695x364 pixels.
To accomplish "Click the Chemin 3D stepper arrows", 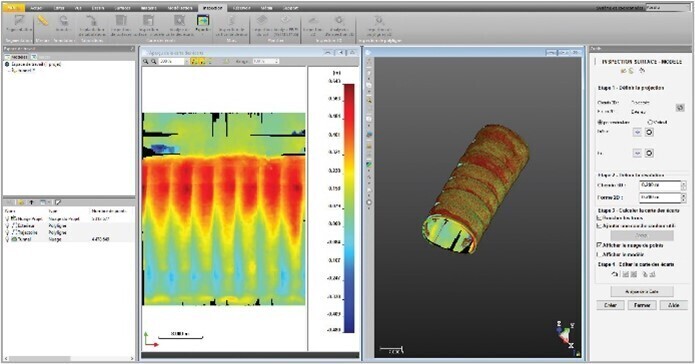I will pyautogui.click(x=683, y=185).
